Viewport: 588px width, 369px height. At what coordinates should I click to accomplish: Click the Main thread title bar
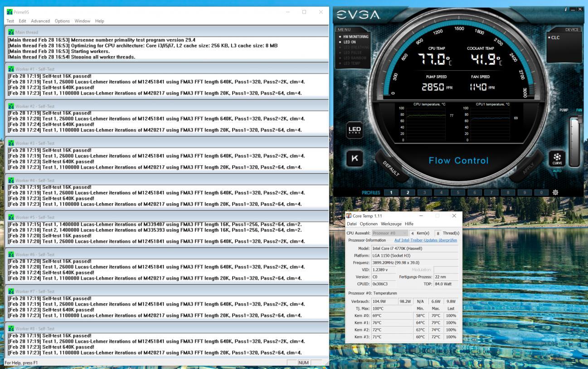tap(166, 32)
